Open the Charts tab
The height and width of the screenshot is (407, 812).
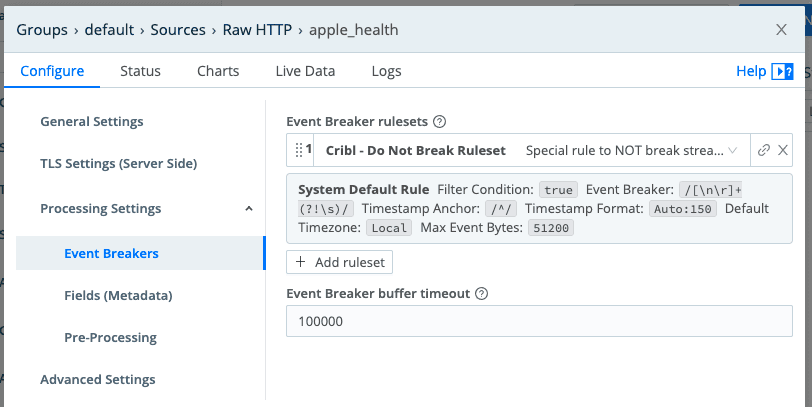(218, 71)
